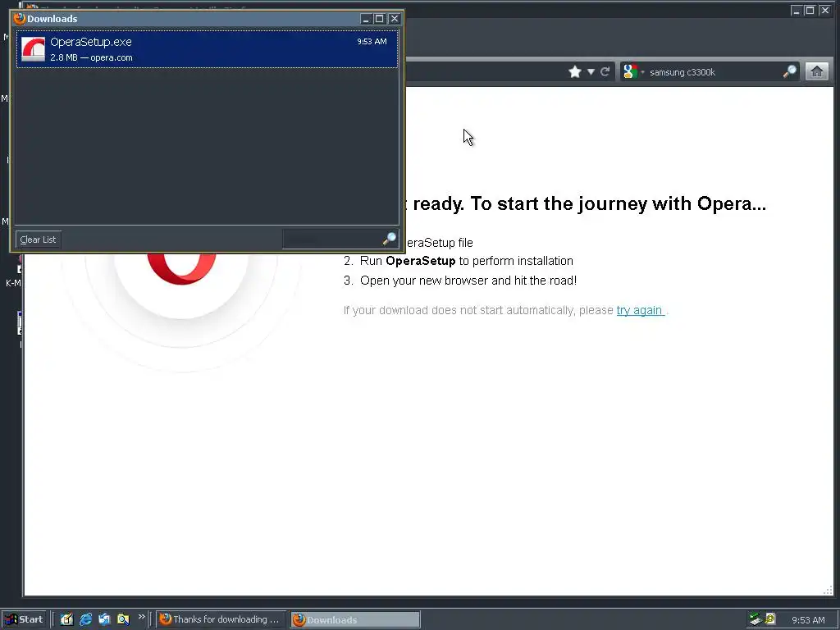Minimize the main Firefox browser window
This screenshot has height=630, width=840.
pyautogui.click(x=796, y=10)
